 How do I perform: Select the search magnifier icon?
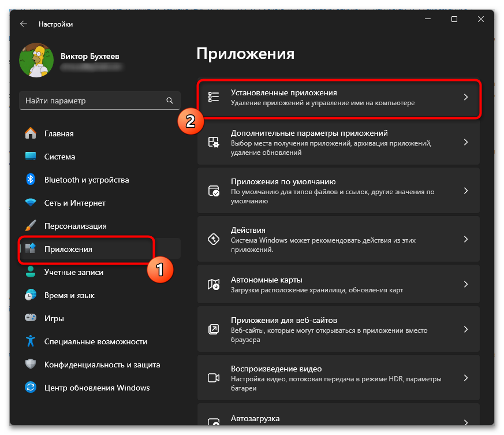coord(170,101)
